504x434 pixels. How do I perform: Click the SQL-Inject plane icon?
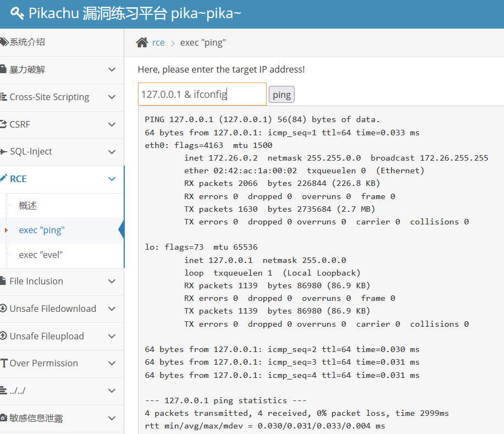3,151
